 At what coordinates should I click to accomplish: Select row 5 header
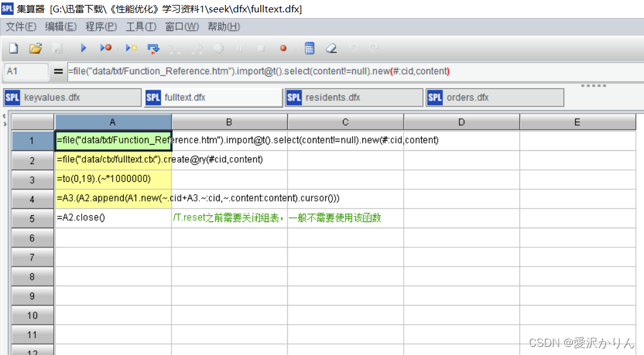click(32, 218)
